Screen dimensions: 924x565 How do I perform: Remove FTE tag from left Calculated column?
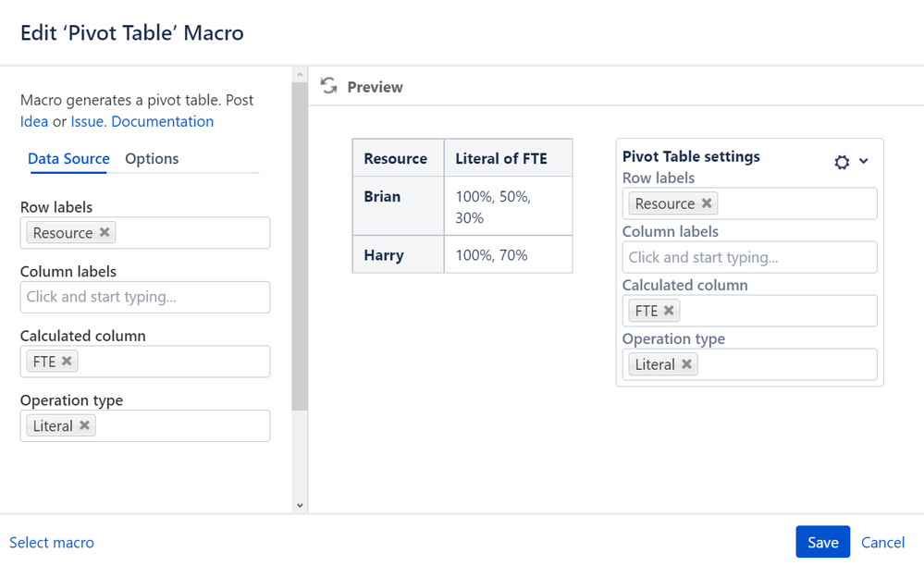[x=67, y=361]
